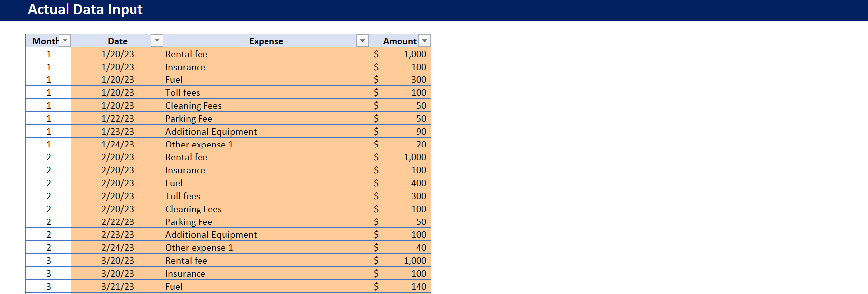The image size is (868, 294).
Task: Open the Date column filter dropdown
Action: (x=157, y=41)
